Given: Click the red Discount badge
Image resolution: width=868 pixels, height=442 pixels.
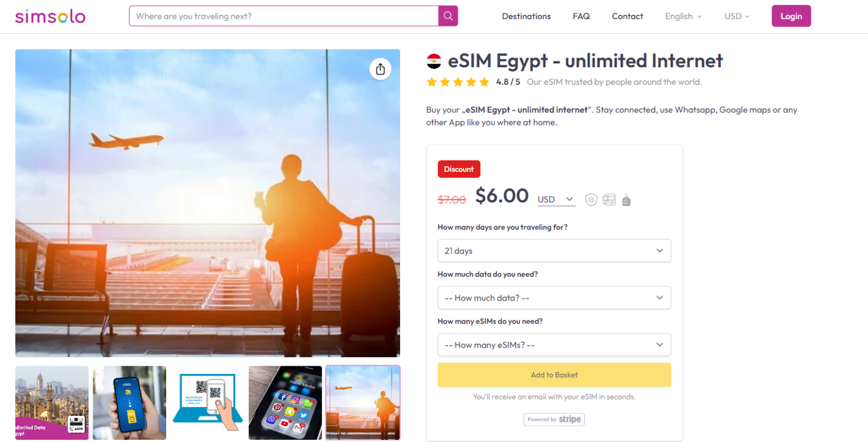Looking at the screenshot, I should (x=459, y=169).
